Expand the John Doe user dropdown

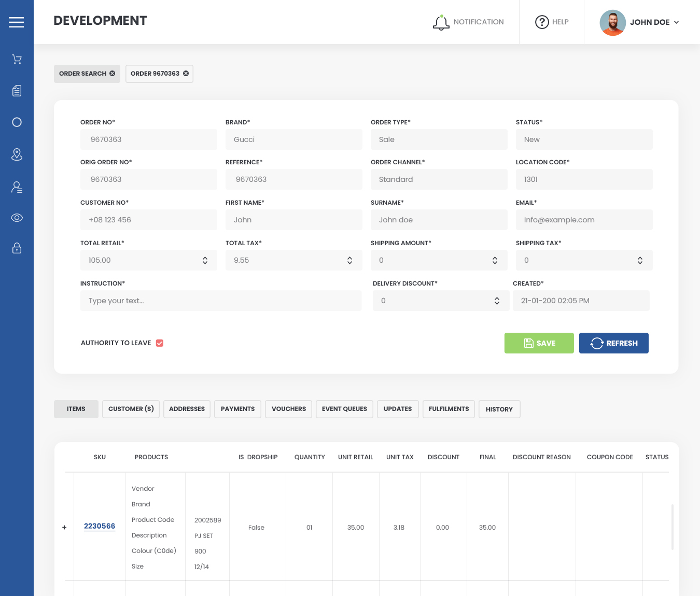pos(676,22)
